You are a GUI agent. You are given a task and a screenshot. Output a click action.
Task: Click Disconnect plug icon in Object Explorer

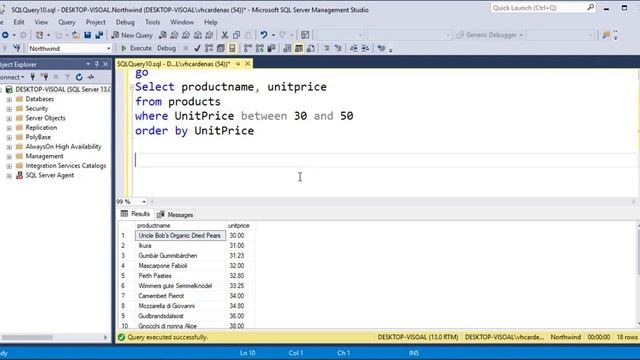tap(44, 77)
